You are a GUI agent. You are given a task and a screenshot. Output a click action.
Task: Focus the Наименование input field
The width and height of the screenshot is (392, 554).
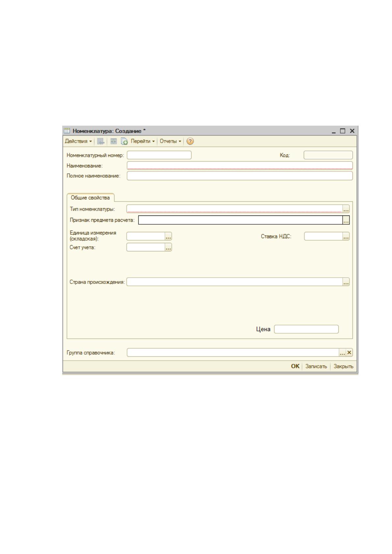pos(240,165)
